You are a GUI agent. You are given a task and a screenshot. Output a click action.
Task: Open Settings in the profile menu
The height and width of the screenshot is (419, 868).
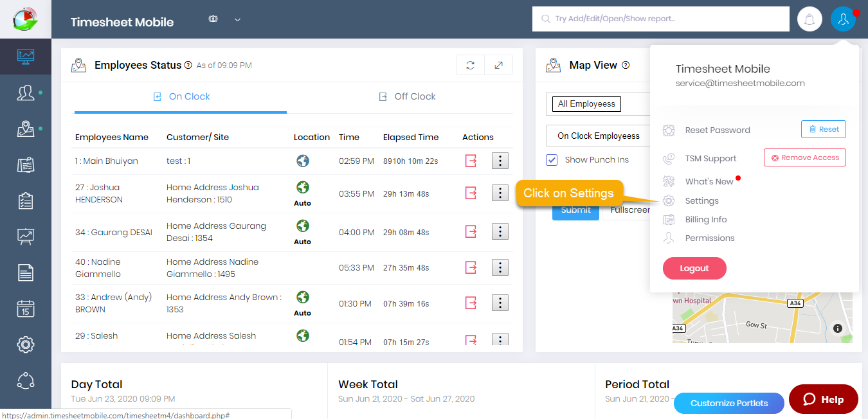point(701,201)
